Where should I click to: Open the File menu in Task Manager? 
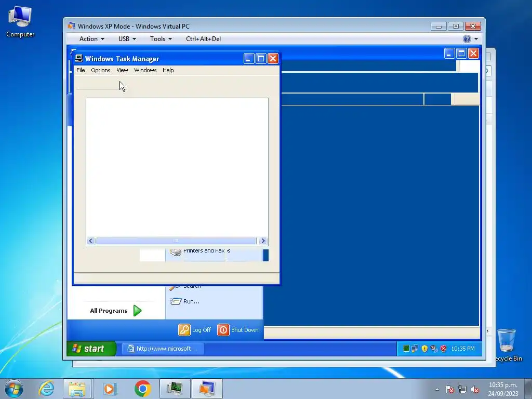[x=81, y=70]
